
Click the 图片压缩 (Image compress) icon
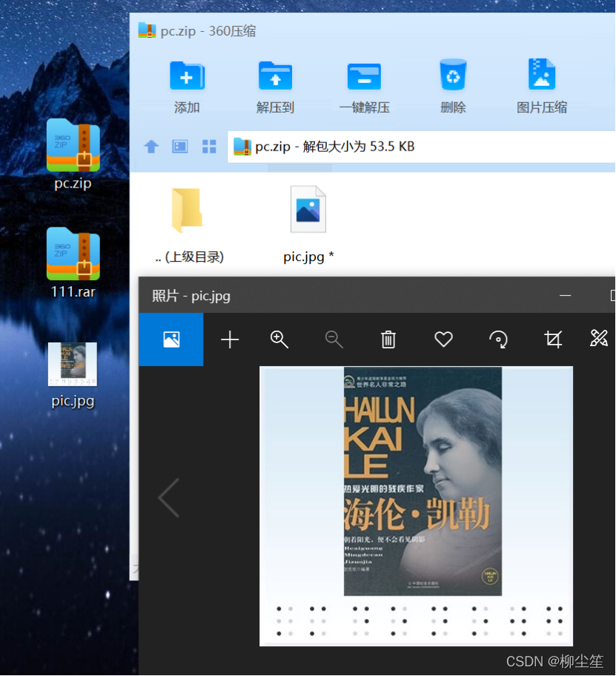pyautogui.click(x=542, y=73)
